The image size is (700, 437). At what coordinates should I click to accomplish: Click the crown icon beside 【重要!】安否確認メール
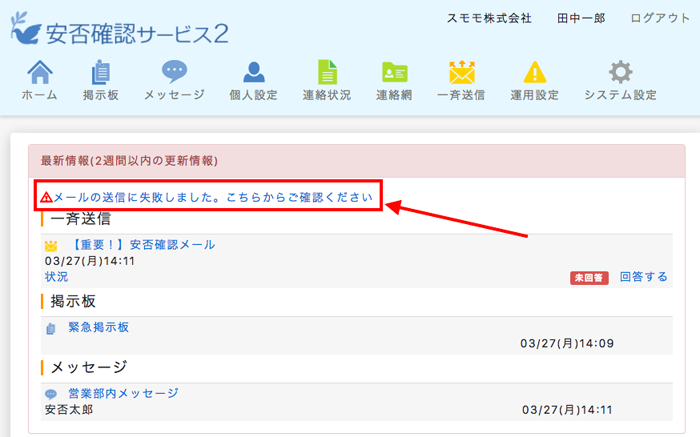51,246
